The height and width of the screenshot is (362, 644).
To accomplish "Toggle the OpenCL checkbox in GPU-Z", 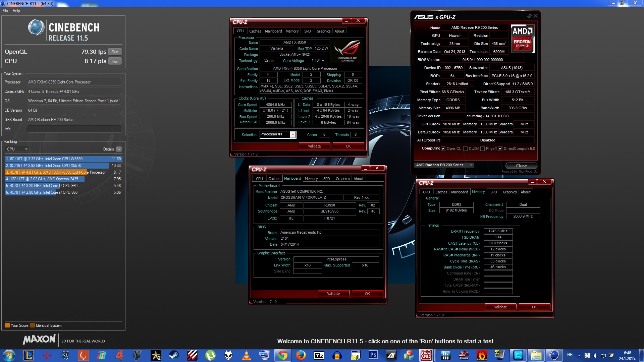I will pyautogui.click(x=443, y=149).
